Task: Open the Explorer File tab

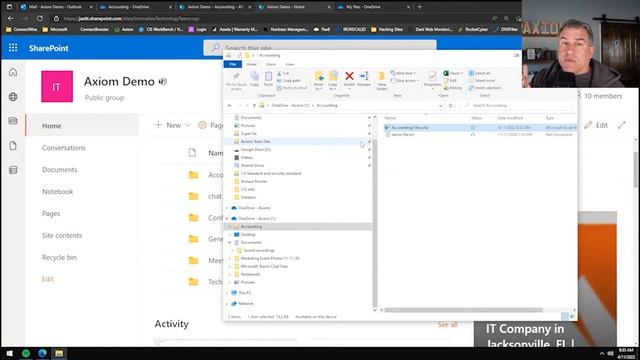Action: tap(233, 64)
